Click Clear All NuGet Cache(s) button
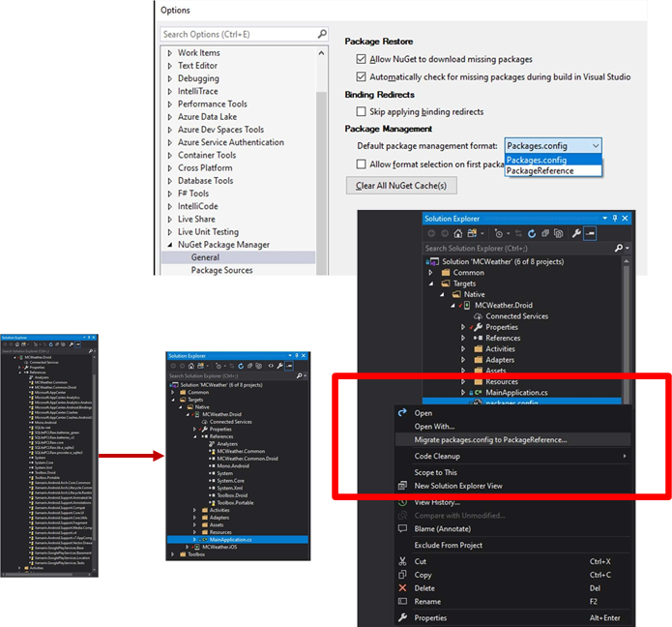This screenshot has width=672, height=627. pos(401,186)
